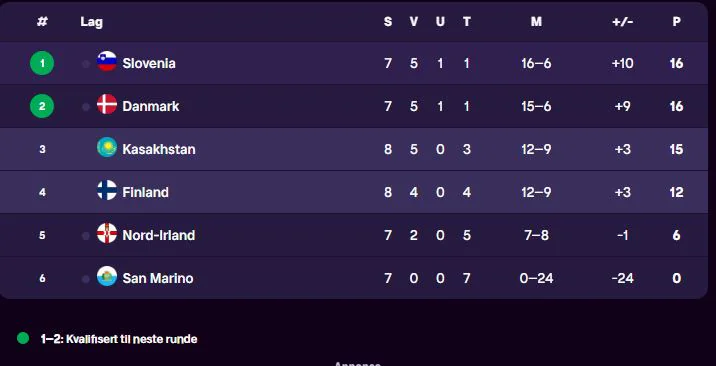
Task: Open the Slovenia team link
Action: coord(149,63)
